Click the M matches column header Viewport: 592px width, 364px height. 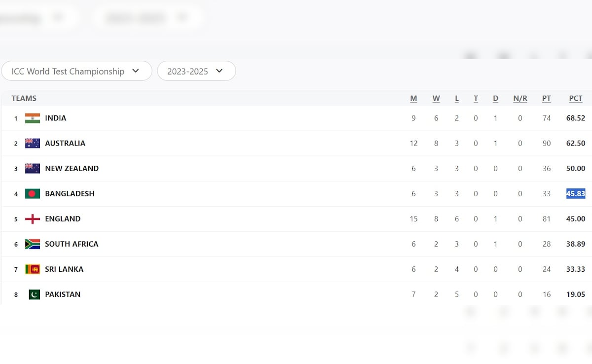click(x=413, y=98)
